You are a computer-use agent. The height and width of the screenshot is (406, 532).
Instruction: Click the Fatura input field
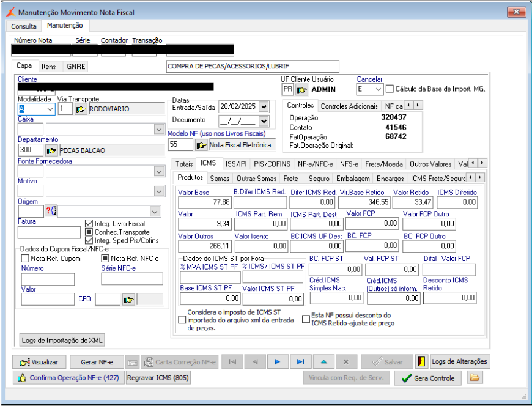click(x=49, y=232)
